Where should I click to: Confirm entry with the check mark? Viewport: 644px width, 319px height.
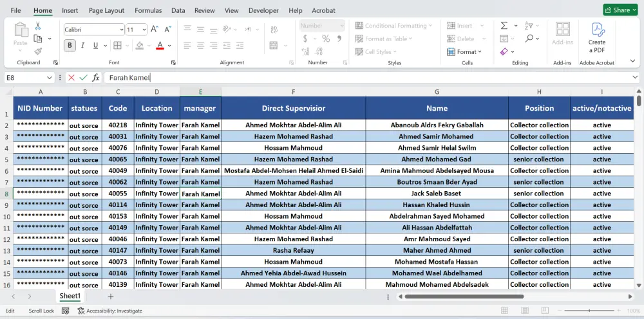(x=83, y=77)
